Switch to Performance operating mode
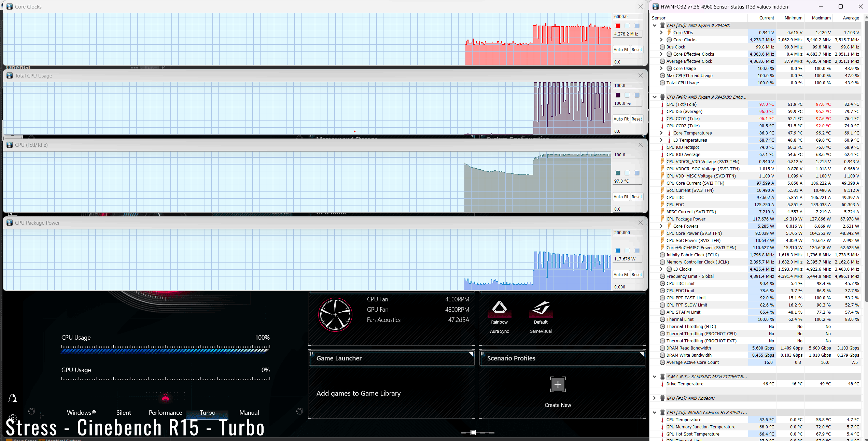 165,413
